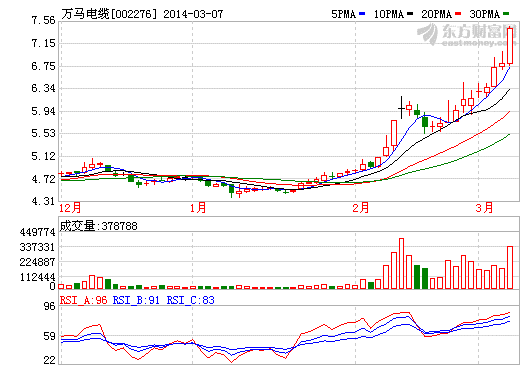The image size is (520, 365).
Task: Click the 6.34 price axis label
Action: tap(43, 88)
